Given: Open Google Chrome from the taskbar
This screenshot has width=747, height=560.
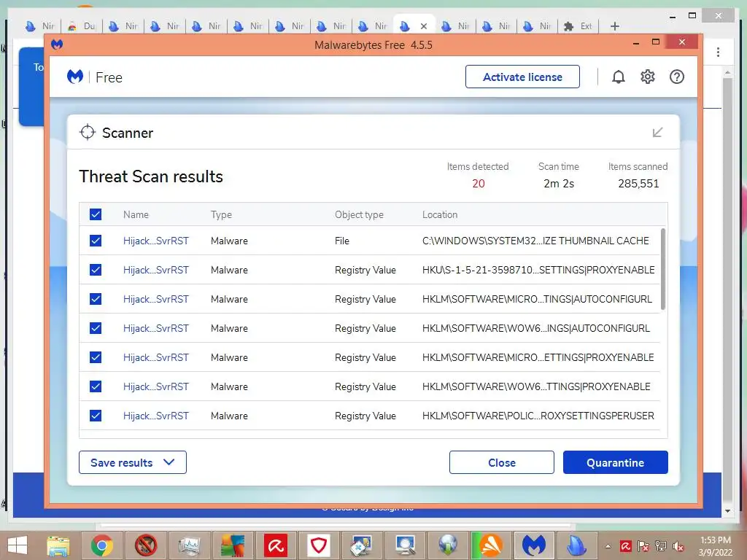Looking at the screenshot, I should coord(101,545).
